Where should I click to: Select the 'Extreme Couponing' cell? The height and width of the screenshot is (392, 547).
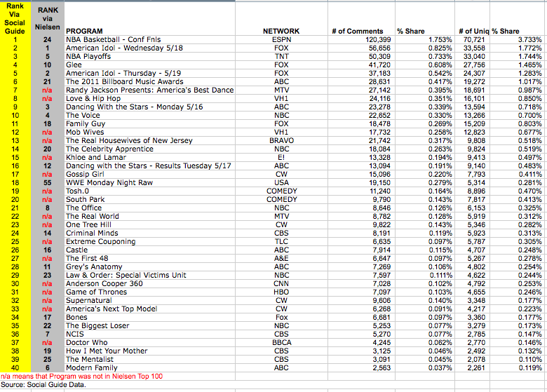(149, 242)
